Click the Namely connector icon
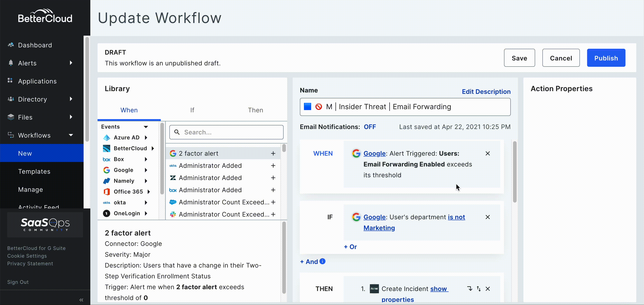 coord(107,181)
